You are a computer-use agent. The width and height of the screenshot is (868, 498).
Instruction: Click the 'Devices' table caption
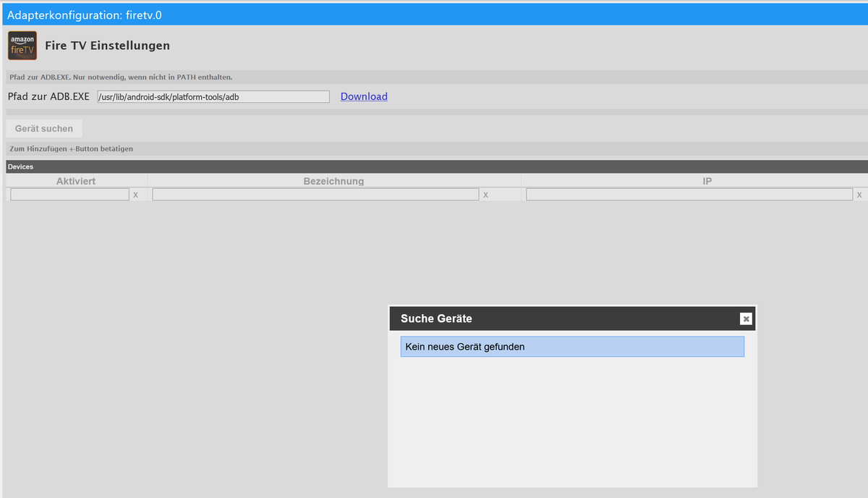20,166
